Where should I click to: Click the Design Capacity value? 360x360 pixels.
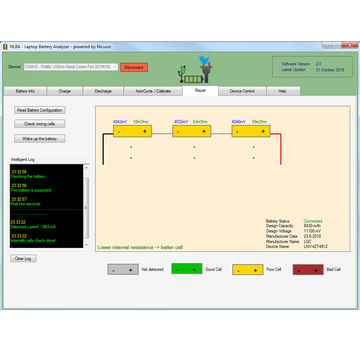pyautogui.click(x=312, y=226)
